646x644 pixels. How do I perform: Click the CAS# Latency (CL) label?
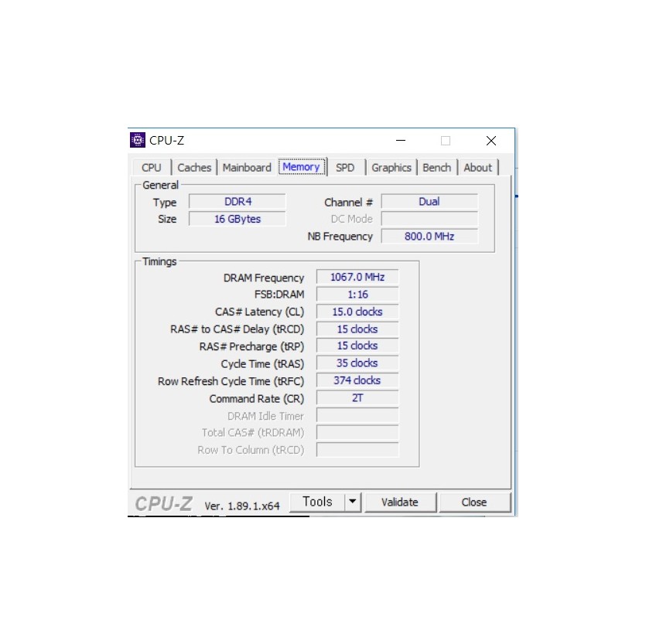(259, 312)
